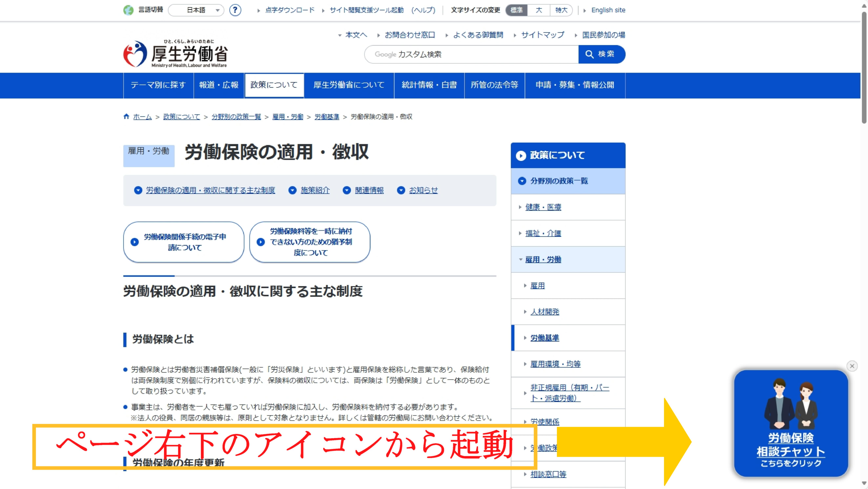The width and height of the screenshot is (868, 489).
Task: Click the English site link
Action: (608, 10)
